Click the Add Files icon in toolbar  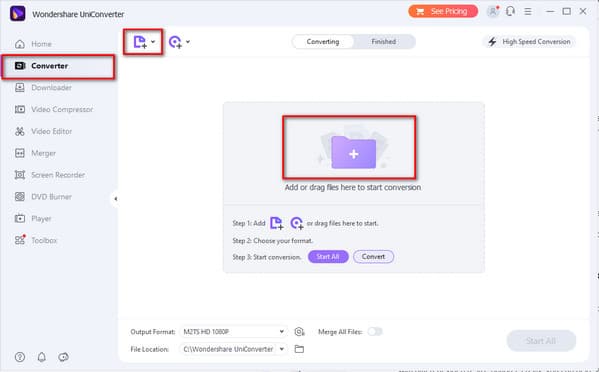pyautogui.click(x=140, y=42)
